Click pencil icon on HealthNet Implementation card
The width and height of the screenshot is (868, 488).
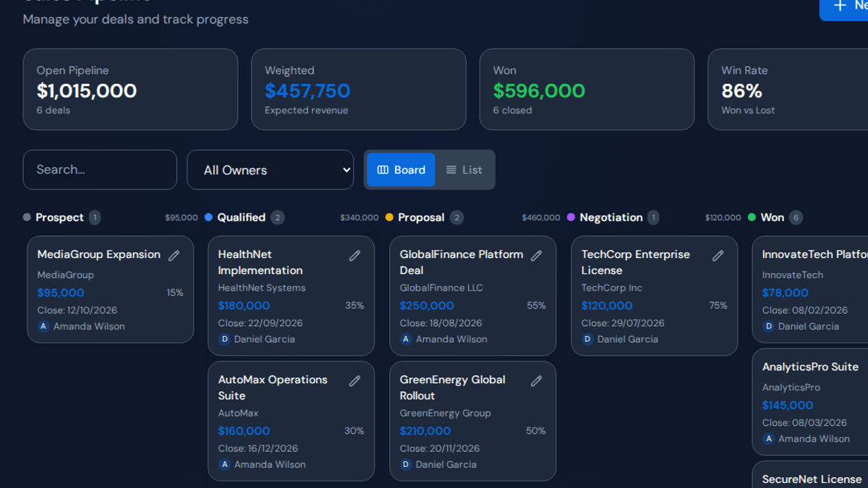[x=354, y=255]
